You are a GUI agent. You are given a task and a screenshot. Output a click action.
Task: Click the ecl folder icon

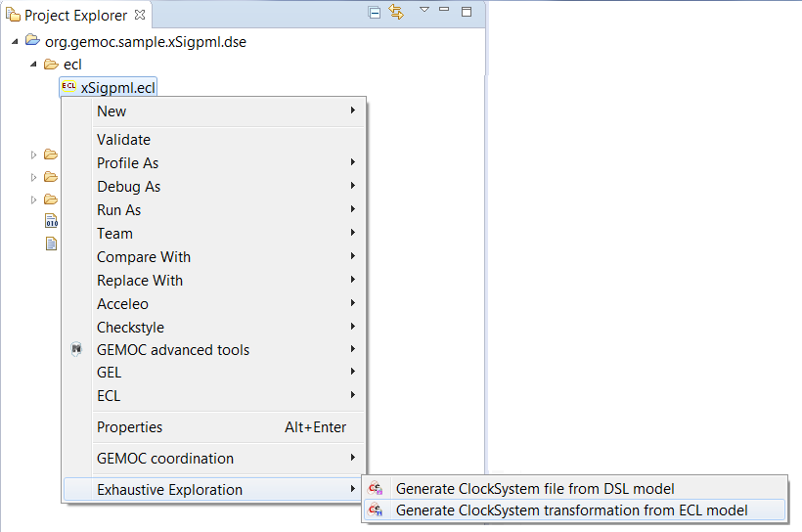coord(51,65)
